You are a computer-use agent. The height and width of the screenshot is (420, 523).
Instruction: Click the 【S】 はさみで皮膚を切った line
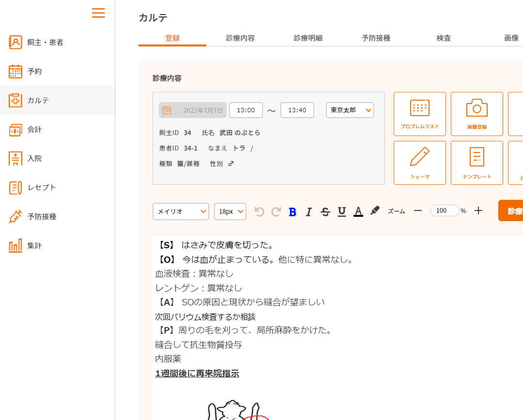pos(215,245)
